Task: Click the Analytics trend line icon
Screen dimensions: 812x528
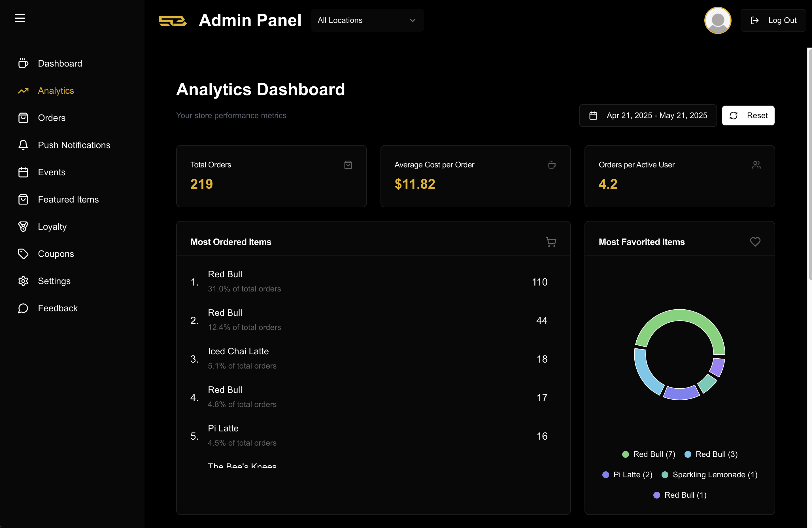Action: point(23,91)
